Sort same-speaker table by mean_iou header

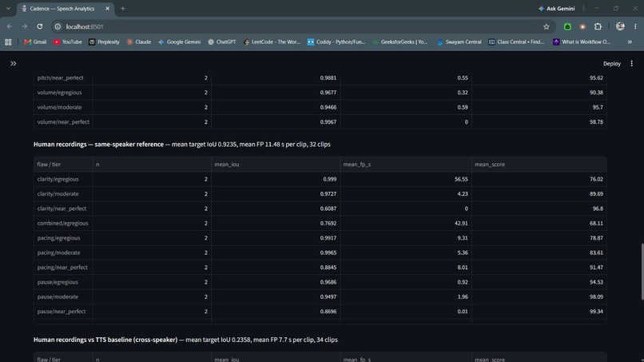click(276, 165)
